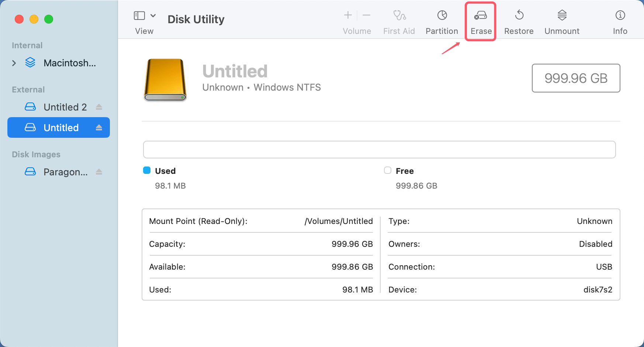644x347 pixels.
Task: Open the Partition tool
Action: point(442,20)
